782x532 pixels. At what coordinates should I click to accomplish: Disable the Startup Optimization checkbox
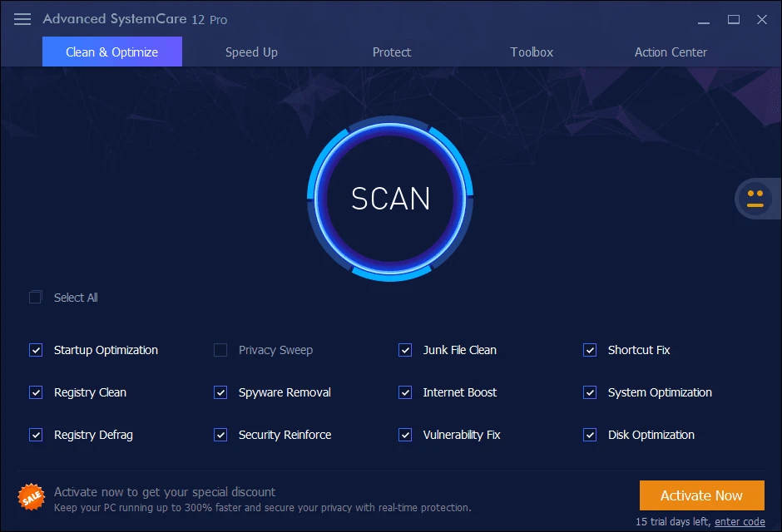point(36,350)
